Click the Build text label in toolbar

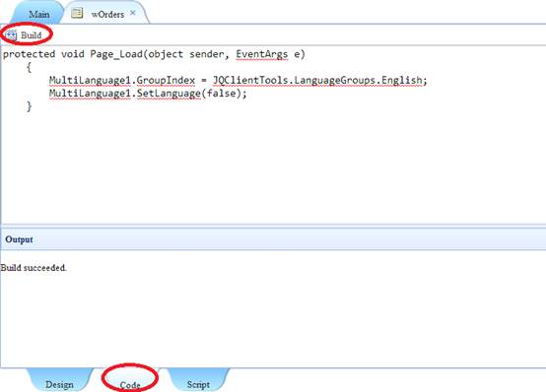tap(31, 35)
